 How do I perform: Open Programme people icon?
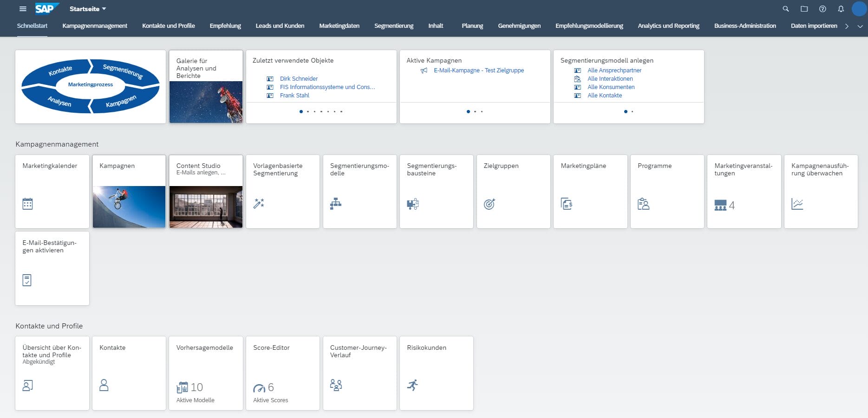tap(643, 204)
